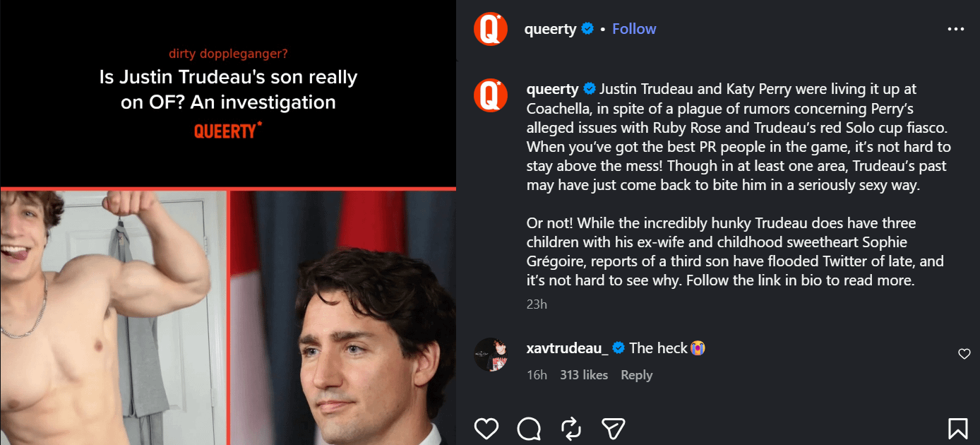
Task: Open the three-dot more options menu
Action: (955, 29)
